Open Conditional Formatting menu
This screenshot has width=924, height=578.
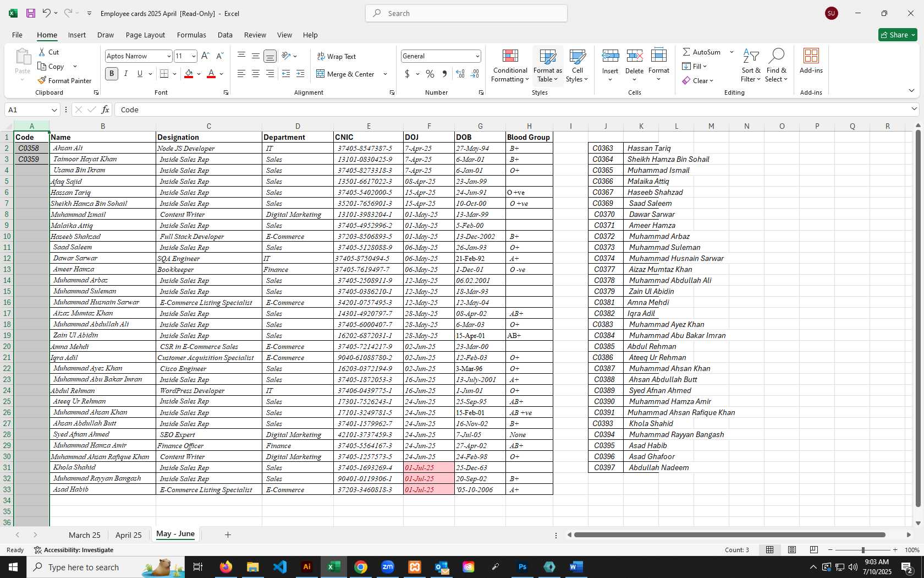coord(510,65)
